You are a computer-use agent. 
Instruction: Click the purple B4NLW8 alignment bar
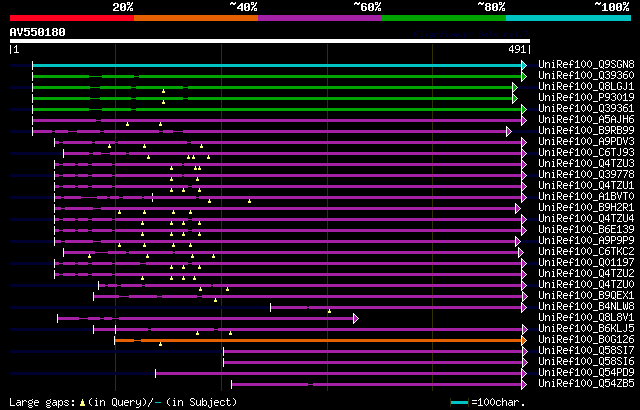[x=396, y=307]
